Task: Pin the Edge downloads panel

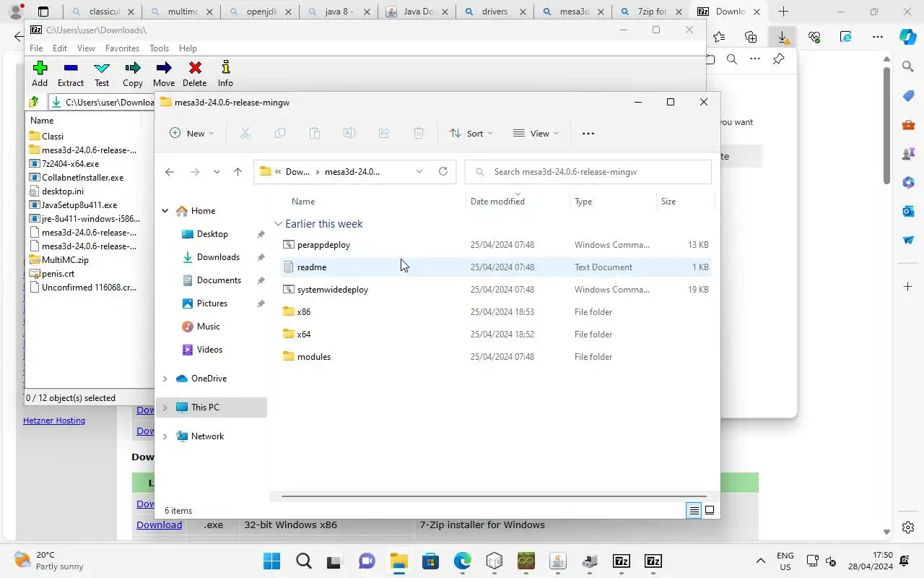Action: tap(778, 59)
